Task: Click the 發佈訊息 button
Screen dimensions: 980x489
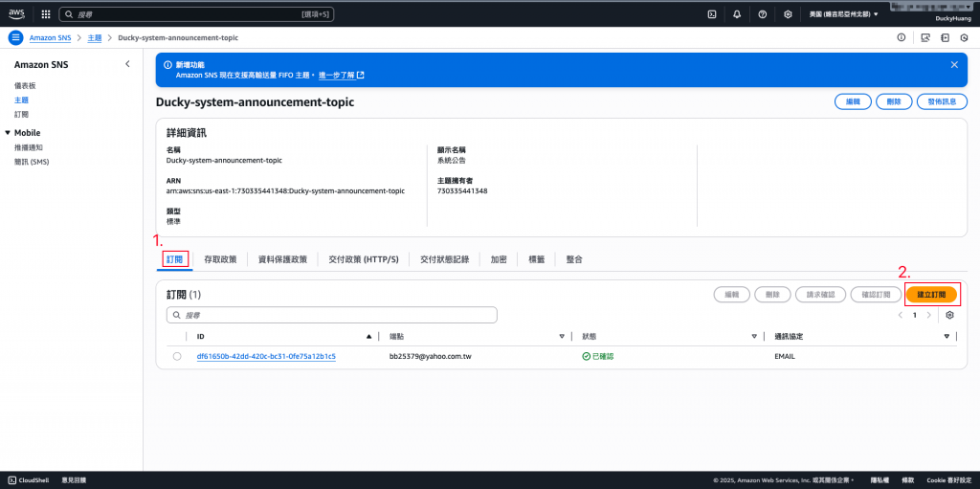Action: (x=942, y=102)
